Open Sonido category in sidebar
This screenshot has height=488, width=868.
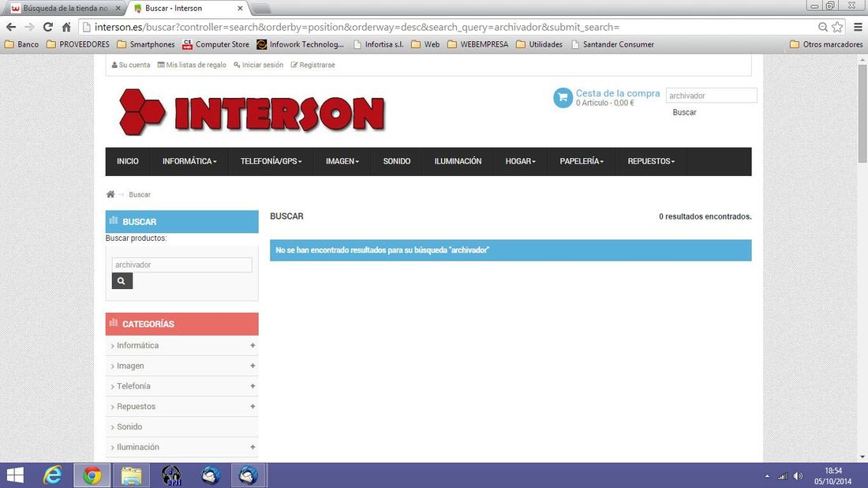[129, 426]
